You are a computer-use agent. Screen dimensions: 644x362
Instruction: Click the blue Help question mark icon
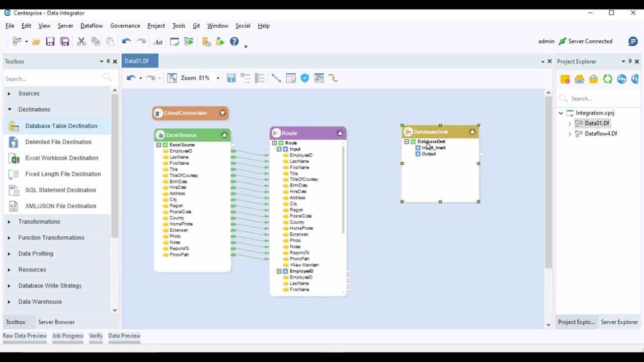[234, 42]
